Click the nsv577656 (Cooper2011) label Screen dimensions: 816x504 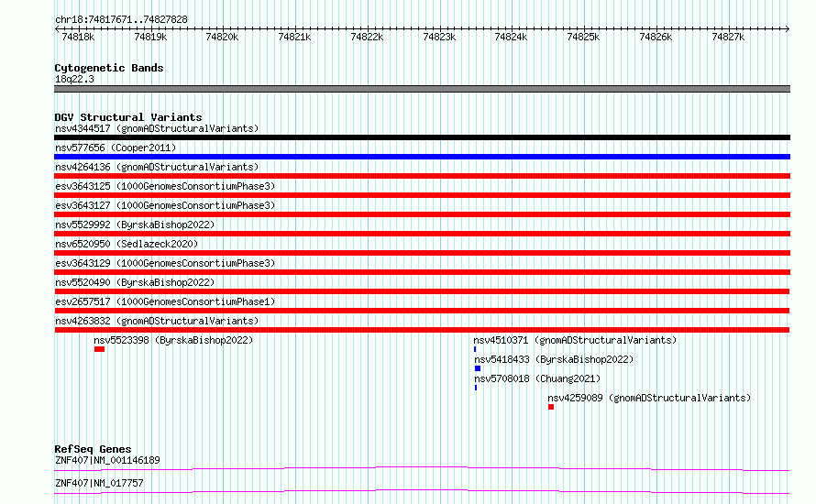pos(116,148)
